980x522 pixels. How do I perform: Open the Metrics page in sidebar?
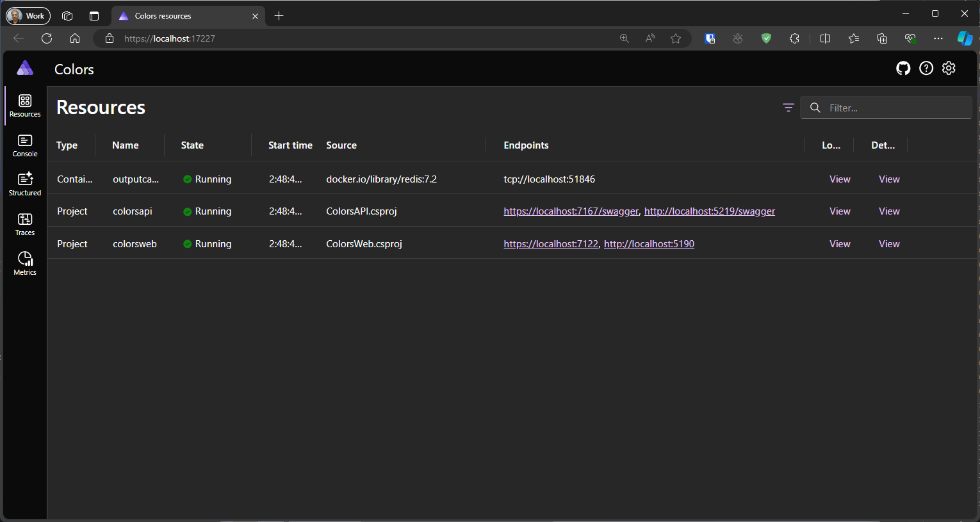point(25,264)
